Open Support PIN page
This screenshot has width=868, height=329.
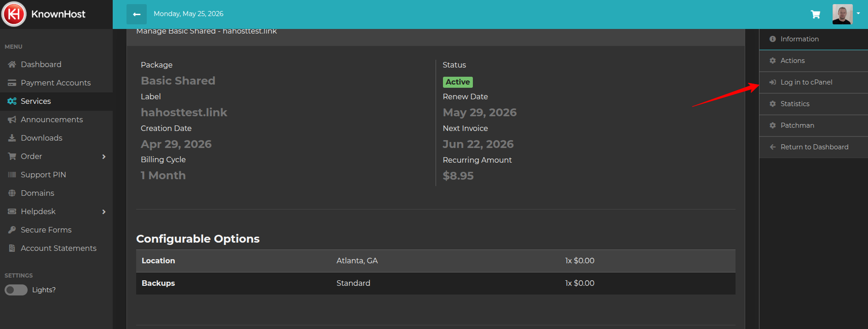(x=56, y=175)
